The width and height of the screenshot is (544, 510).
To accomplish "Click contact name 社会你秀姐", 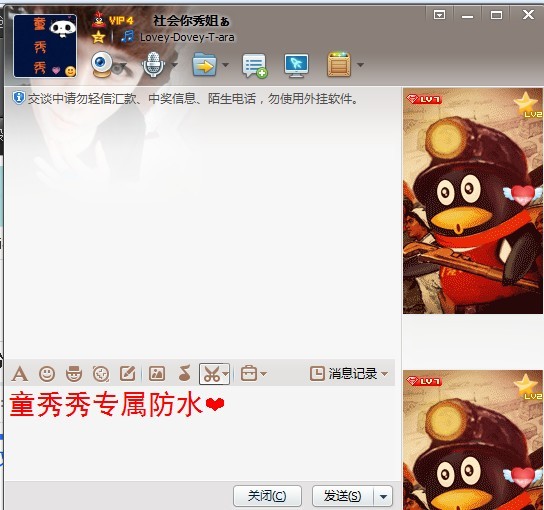I will click(x=191, y=21).
